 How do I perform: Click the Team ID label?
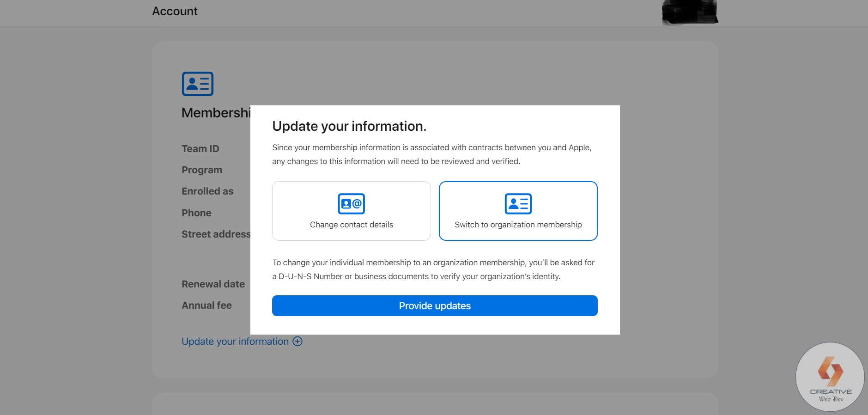point(200,149)
